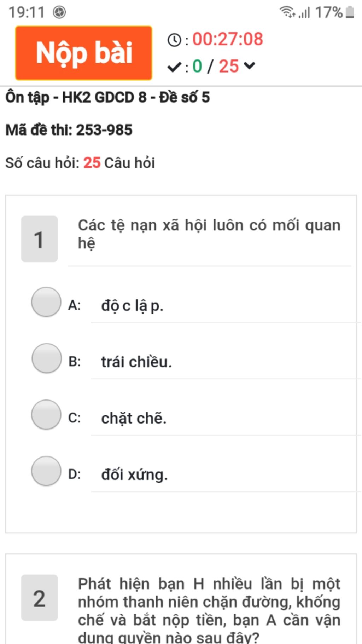This screenshot has height=644, width=362.
Task: Select radio option B trái chiều
Action: (46, 358)
